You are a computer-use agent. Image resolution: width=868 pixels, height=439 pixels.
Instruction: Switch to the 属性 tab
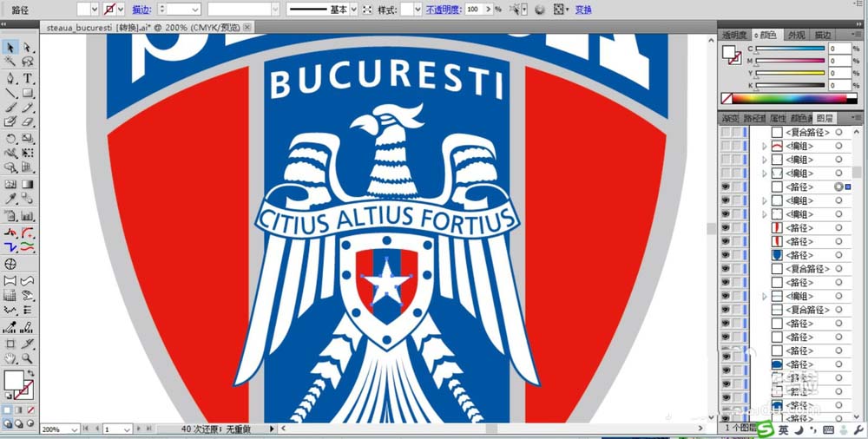pos(778,118)
